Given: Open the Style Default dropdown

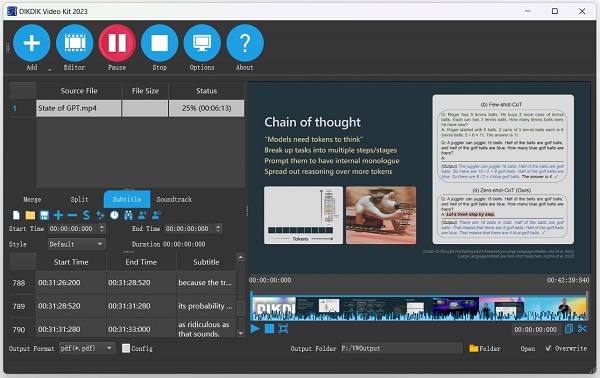Looking at the screenshot, I should tap(77, 244).
